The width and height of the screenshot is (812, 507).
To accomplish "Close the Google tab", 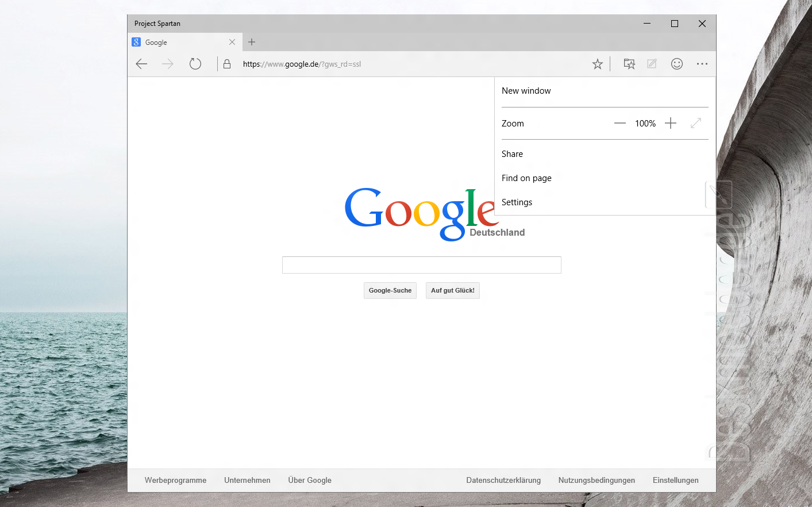I will pos(232,42).
